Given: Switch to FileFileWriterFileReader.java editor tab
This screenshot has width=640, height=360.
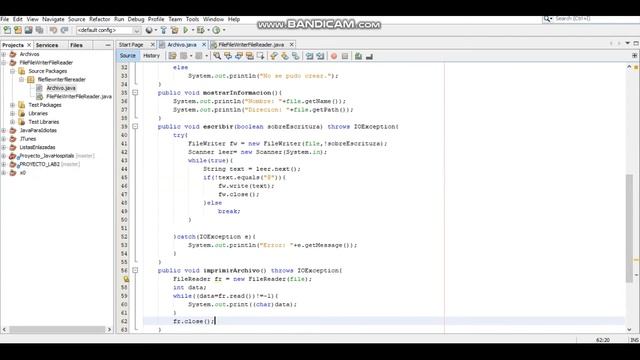Looking at the screenshot, I should [x=251, y=44].
